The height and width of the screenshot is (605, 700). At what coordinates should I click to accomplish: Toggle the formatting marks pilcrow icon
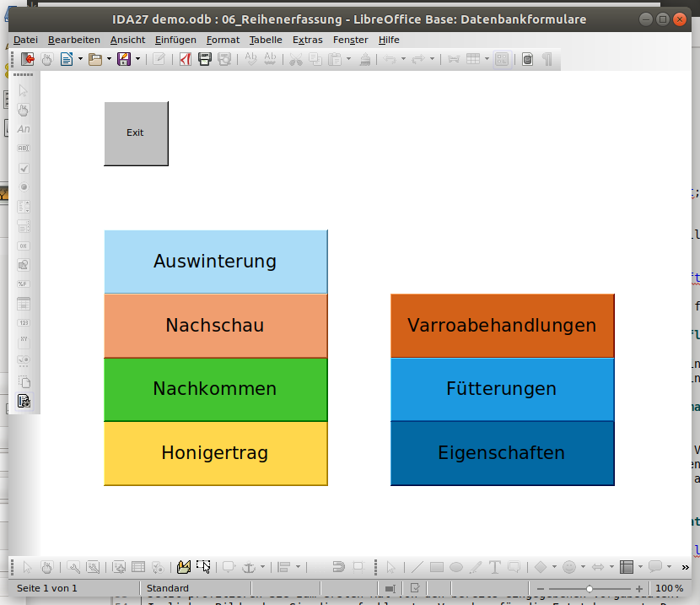(x=547, y=59)
